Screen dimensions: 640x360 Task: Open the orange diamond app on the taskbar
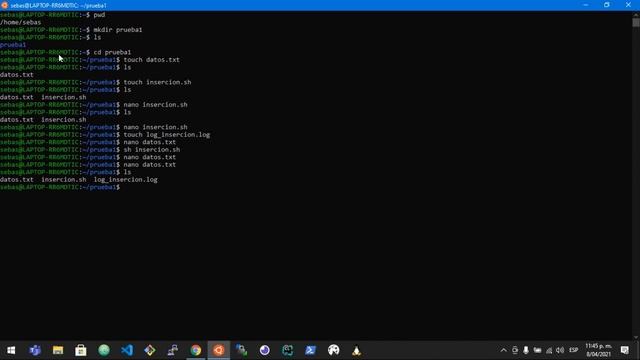tap(150, 350)
